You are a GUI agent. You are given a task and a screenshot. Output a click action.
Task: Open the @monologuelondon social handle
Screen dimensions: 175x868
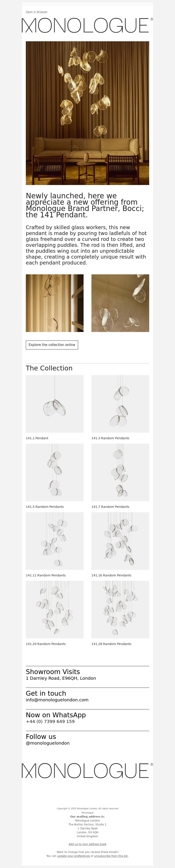coord(48,743)
